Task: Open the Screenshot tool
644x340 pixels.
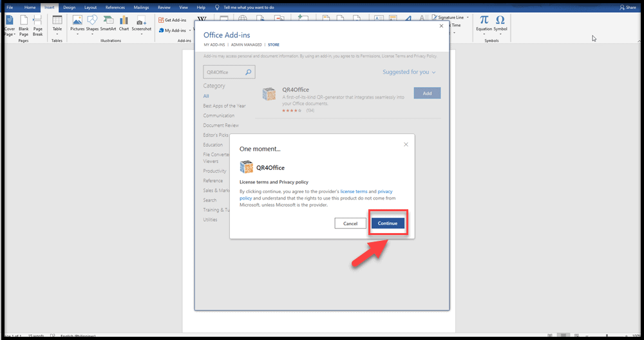Action: tap(141, 23)
